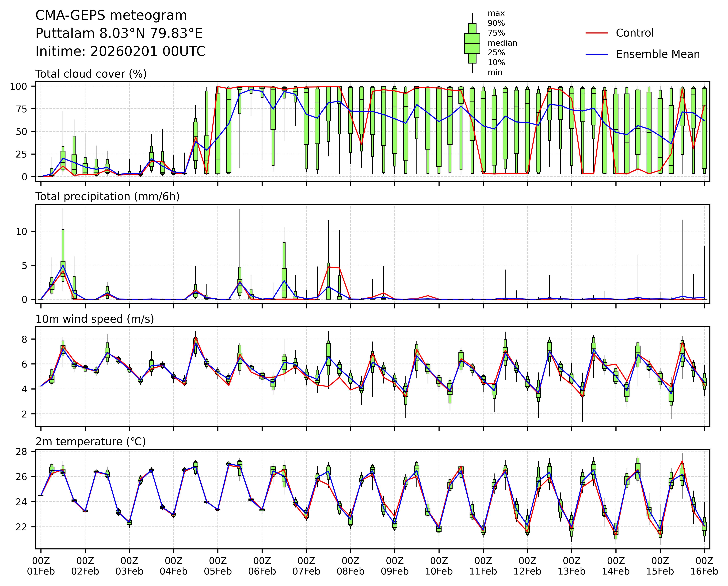Click the 'Total cloud cover (%)' panel title
Image resolution: width=728 pixels, height=586 pixels.
pos(91,74)
